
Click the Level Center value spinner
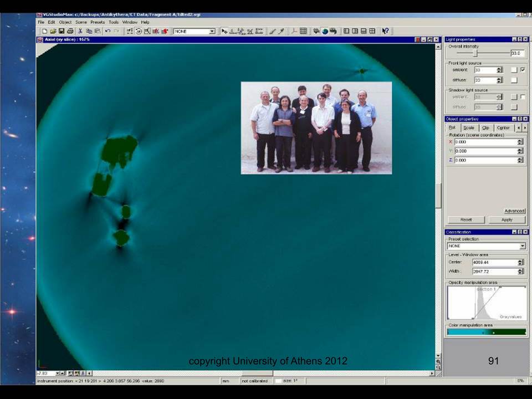[x=520, y=262]
